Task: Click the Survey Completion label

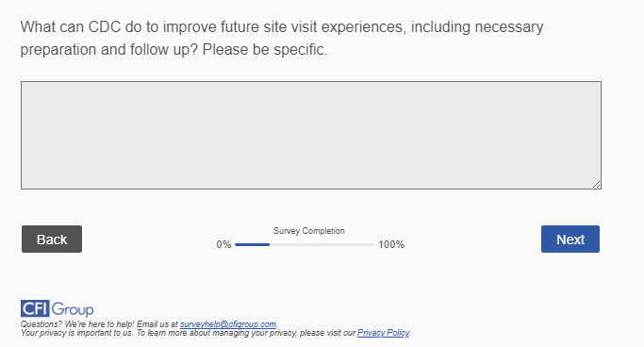Action: click(309, 231)
